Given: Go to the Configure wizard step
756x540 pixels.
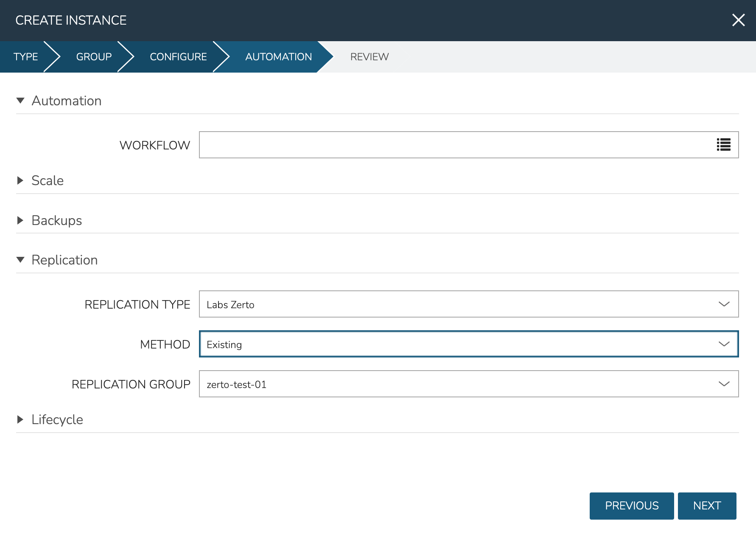Looking at the screenshot, I should click(x=178, y=57).
